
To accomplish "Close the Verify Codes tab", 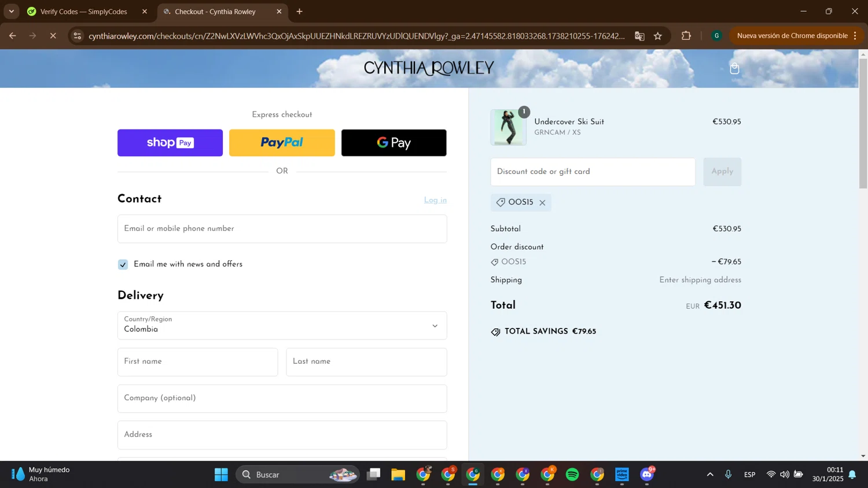I will point(145,12).
